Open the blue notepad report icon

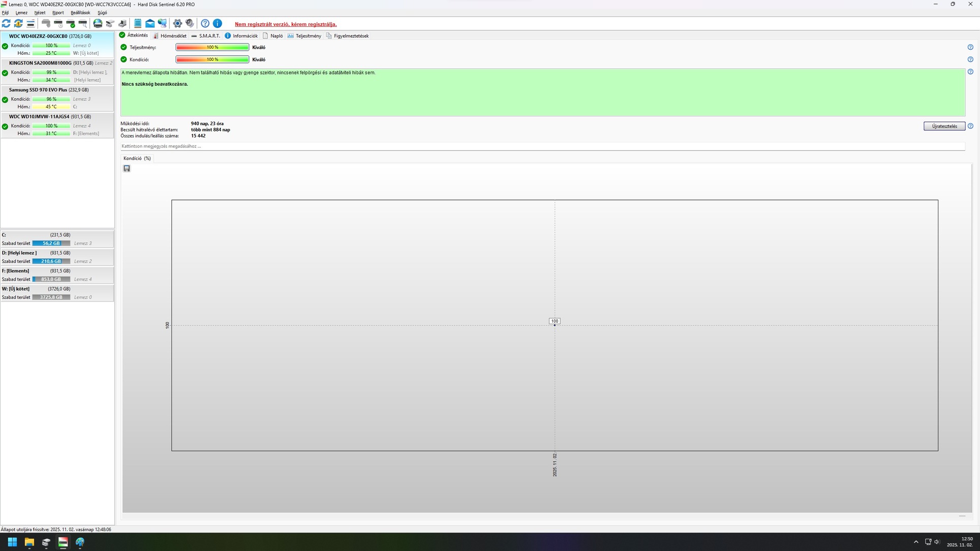[138, 23]
